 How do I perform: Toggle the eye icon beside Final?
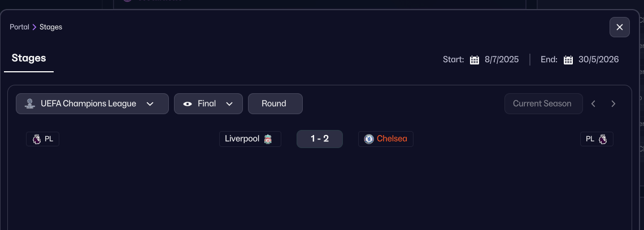pos(188,104)
